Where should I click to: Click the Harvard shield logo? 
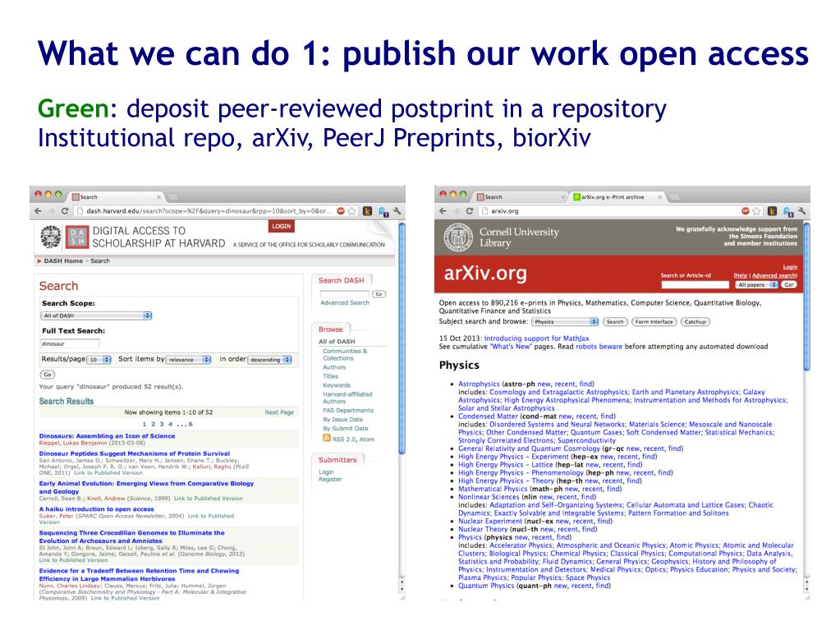click(x=51, y=237)
